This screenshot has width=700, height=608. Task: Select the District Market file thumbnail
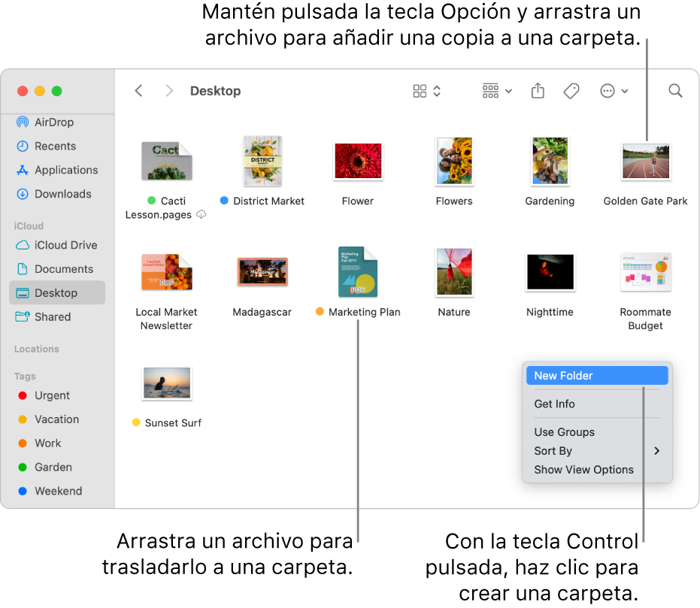click(262, 161)
